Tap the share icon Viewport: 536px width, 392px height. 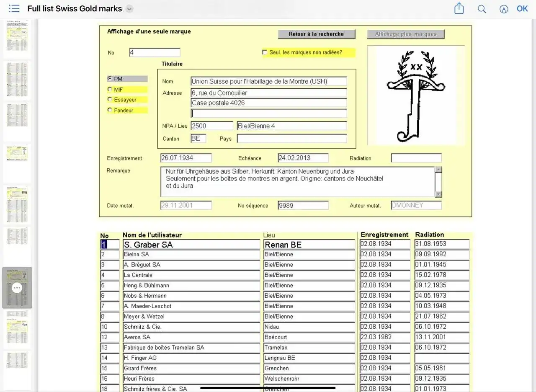459,9
